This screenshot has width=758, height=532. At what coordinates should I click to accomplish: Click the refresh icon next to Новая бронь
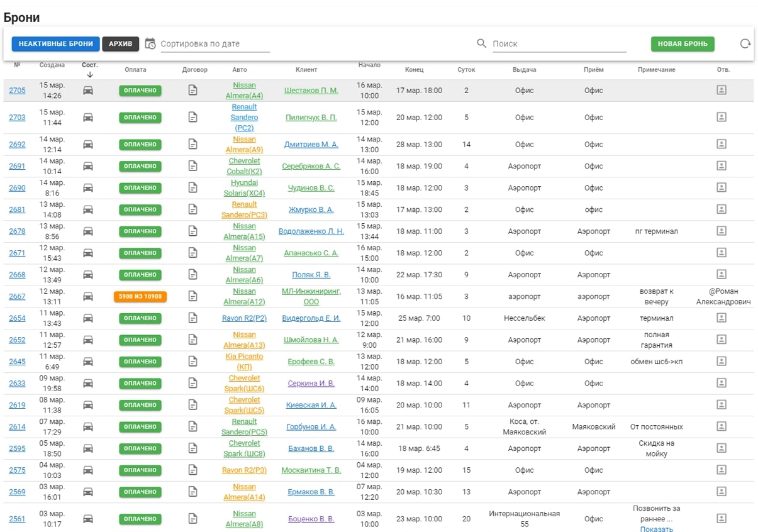745,44
